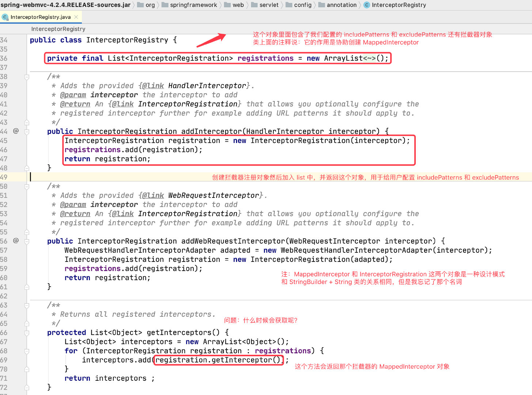
Task: Click line number 37 in the gutter
Action: [x=4, y=67]
